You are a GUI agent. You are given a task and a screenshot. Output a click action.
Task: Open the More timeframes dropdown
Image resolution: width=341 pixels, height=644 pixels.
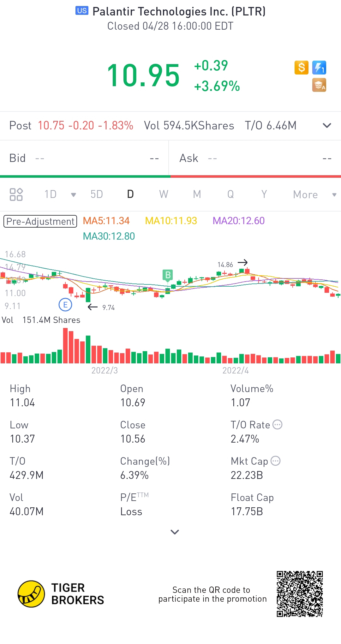(314, 194)
